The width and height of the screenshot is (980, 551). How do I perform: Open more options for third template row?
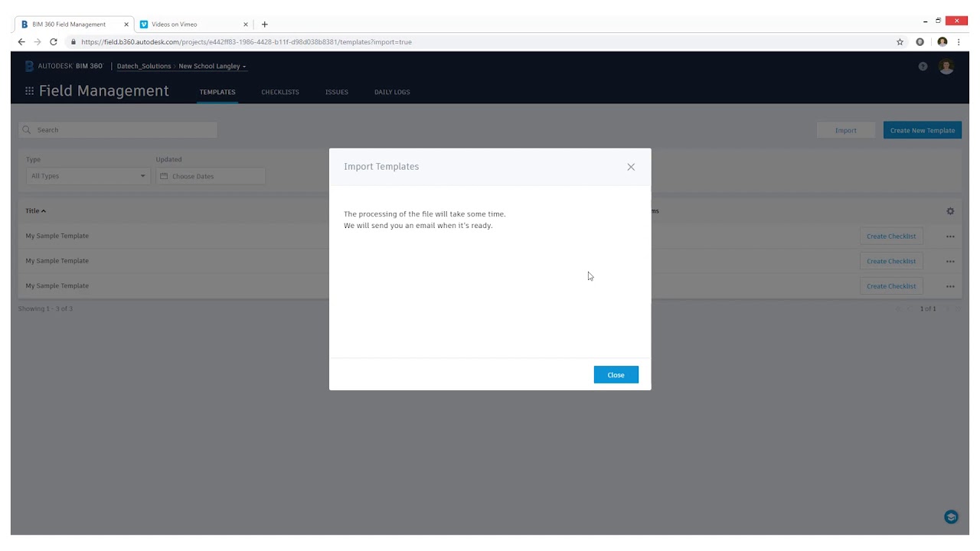pos(950,286)
